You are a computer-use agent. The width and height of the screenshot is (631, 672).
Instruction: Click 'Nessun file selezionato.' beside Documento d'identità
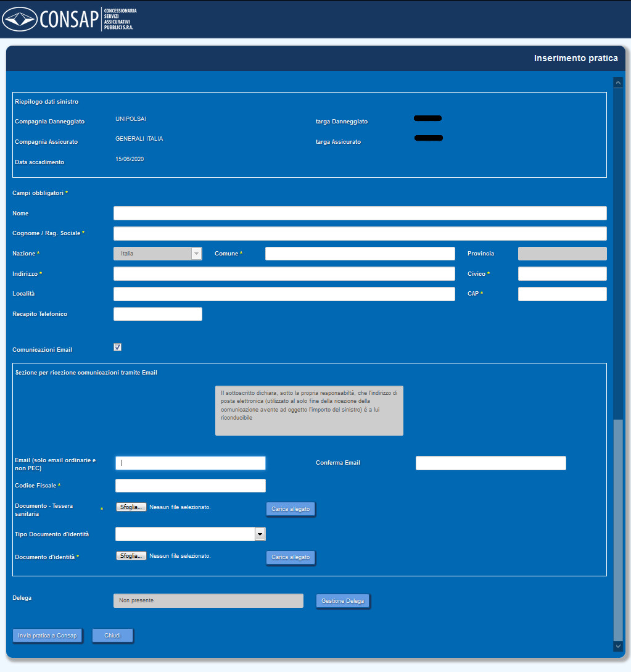click(180, 556)
